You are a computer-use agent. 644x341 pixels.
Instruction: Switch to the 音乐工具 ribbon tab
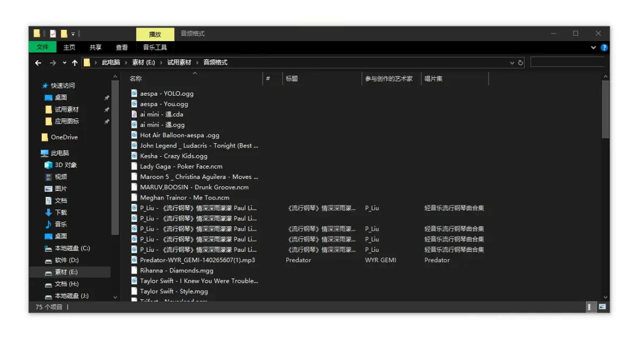[x=155, y=48]
